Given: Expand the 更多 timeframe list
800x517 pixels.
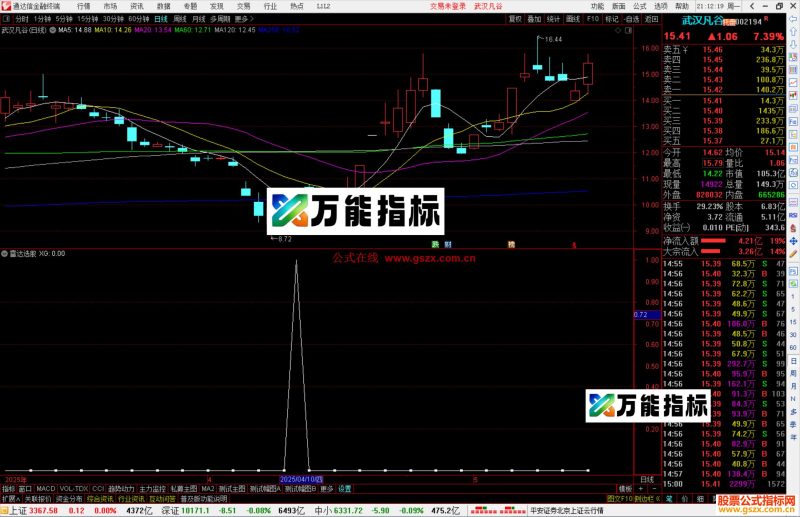Looking at the screenshot, I should [x=244, y=19].
